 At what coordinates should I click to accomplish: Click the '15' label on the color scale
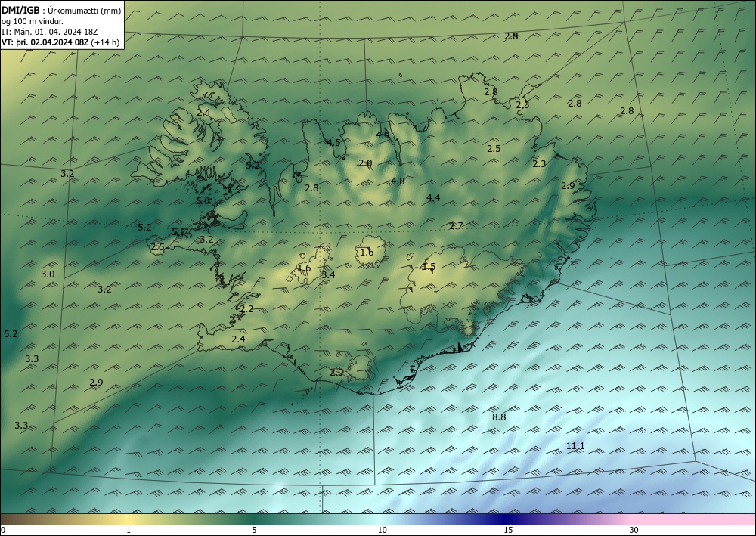508,530
